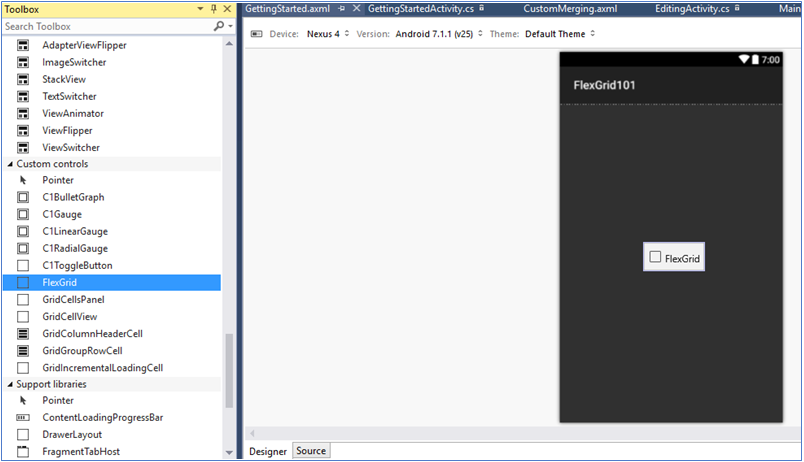Open the Android version dropdown

(436, 34)
